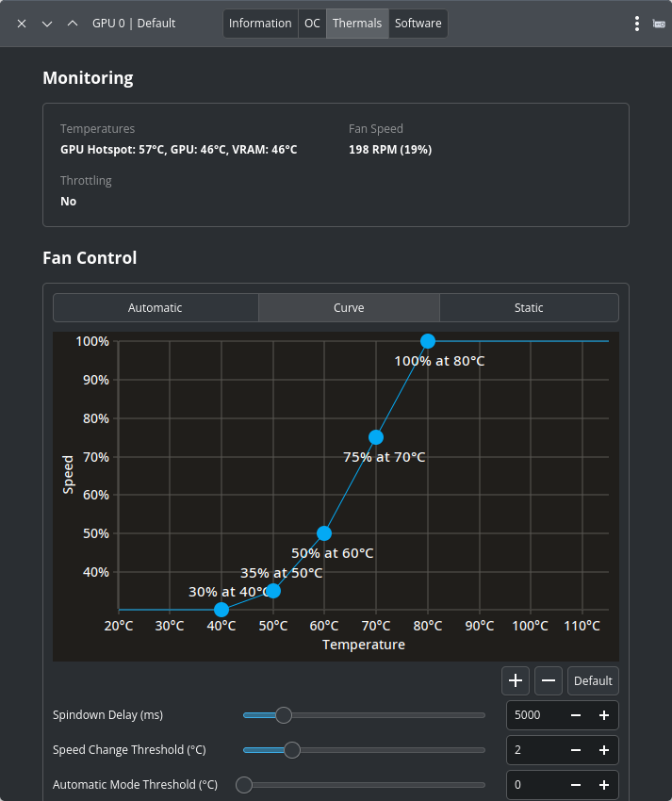This screenshot has width=672, height=801.
Task: Select the 75% at 70°C curve point
Action: click(x=376, y=437)
